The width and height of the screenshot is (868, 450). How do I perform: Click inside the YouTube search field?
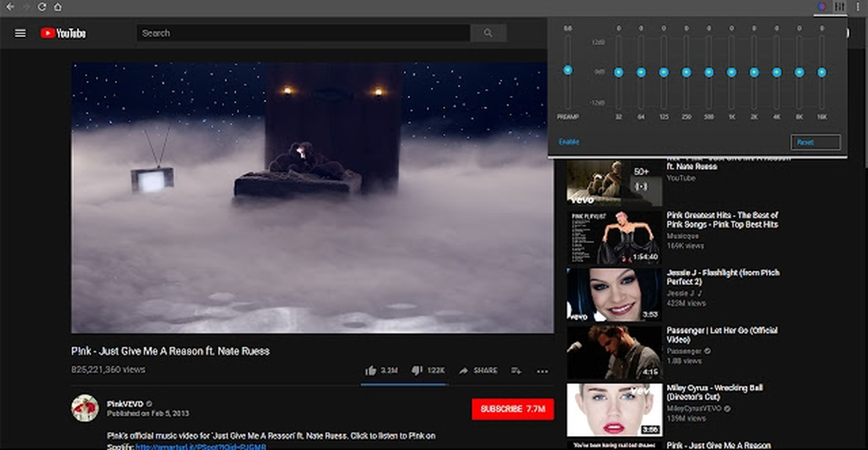tap(303, 33)
